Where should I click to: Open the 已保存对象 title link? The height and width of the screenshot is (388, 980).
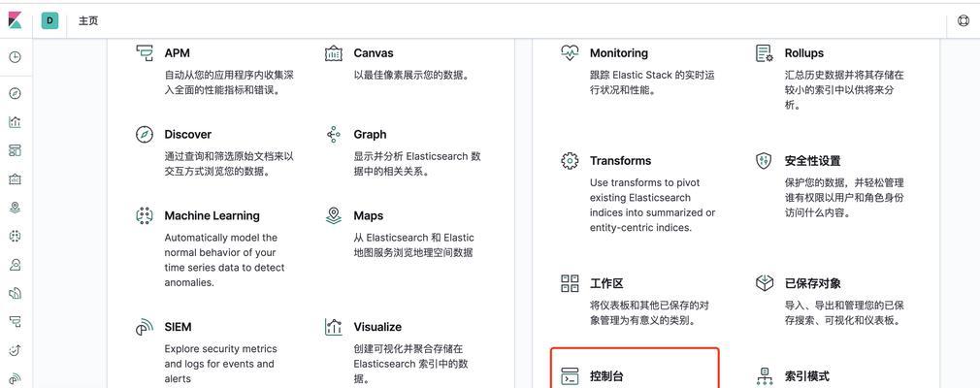[812, 283]
